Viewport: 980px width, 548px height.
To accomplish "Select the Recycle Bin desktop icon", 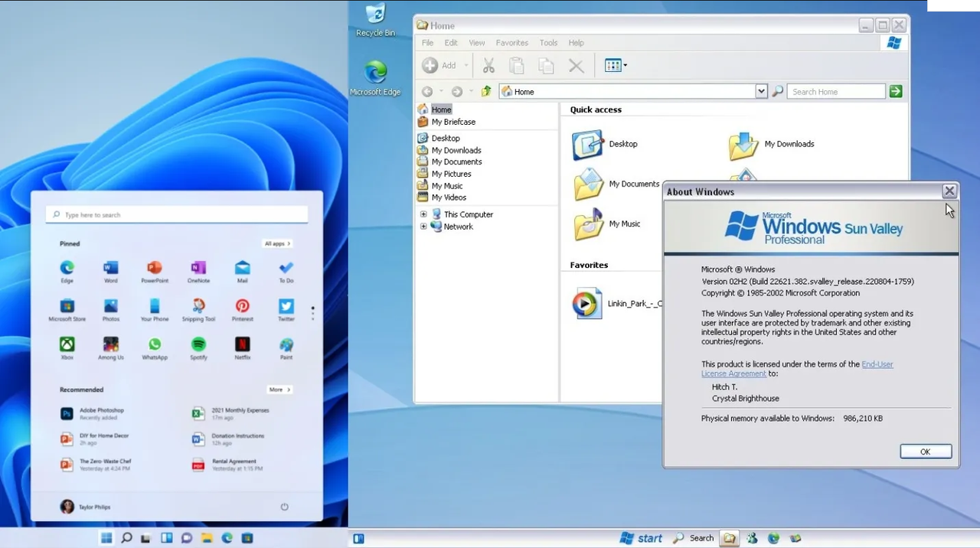I will coord(375,20).
